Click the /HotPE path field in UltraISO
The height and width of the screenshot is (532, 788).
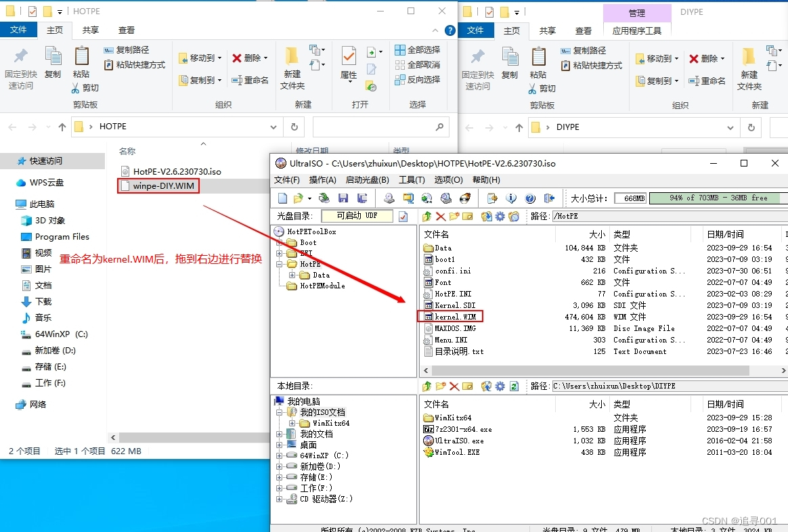(x=670, y=216)
